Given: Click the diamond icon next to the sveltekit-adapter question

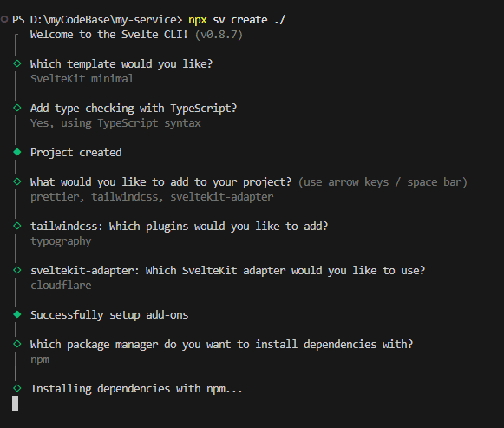Looking at the screenshot, I should click(17, 270).
